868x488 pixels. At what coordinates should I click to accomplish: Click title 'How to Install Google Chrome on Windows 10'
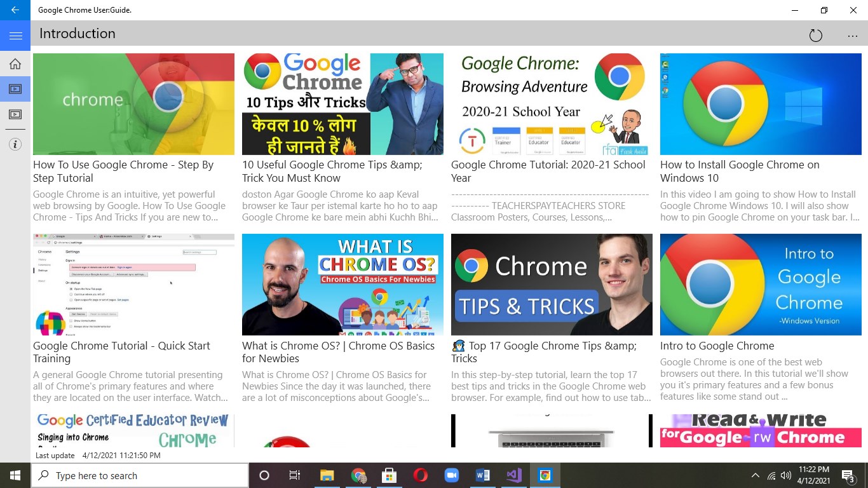click(740, 172)
